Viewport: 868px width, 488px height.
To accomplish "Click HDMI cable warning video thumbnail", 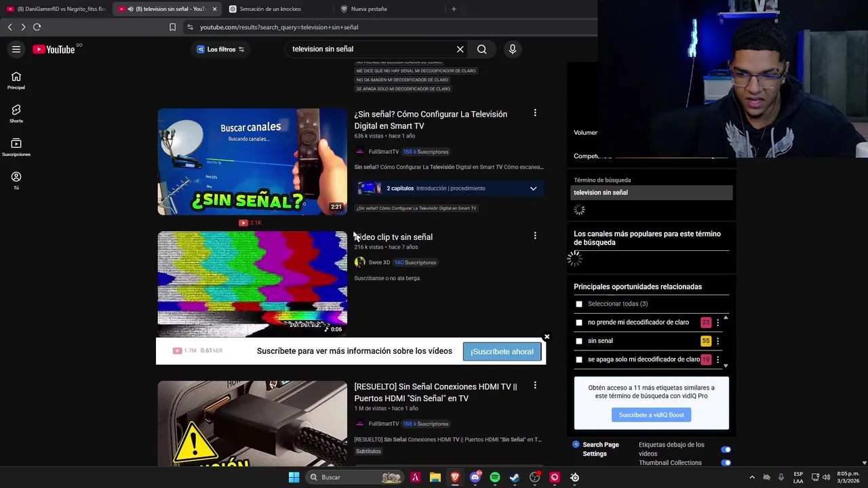I will click(252, 424).
